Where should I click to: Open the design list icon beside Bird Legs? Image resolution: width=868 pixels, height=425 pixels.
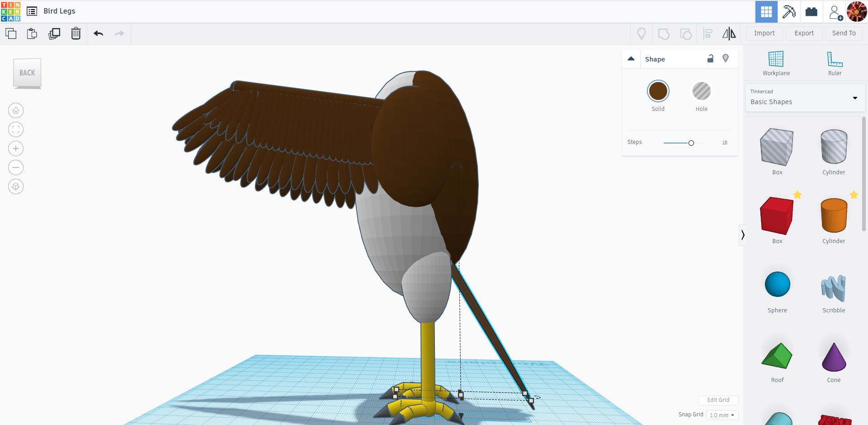point(32,11)
